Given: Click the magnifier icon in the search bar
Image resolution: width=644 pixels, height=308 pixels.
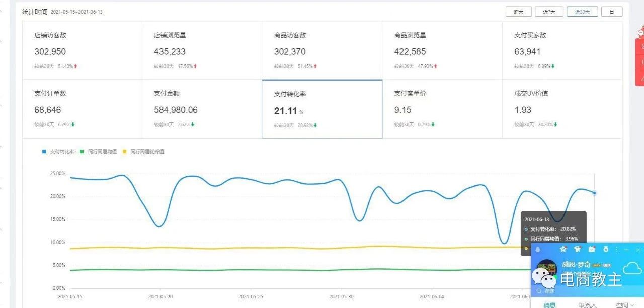Looking at the screenshot, I should point(539,290).
